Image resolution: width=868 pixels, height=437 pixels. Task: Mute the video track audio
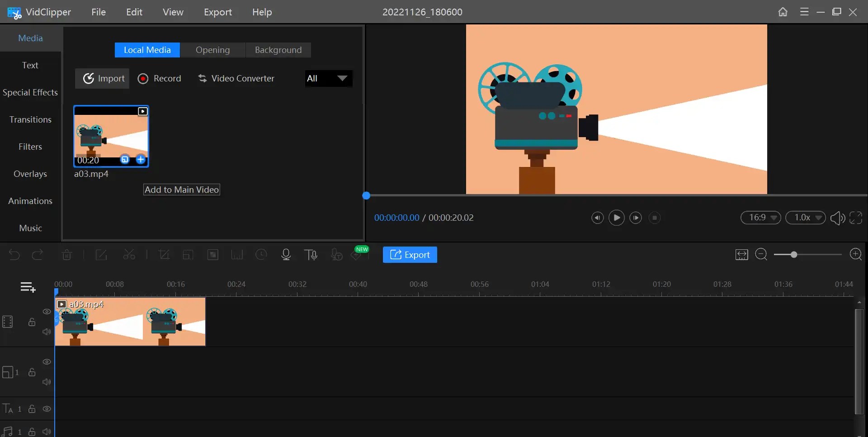[46, 332]
